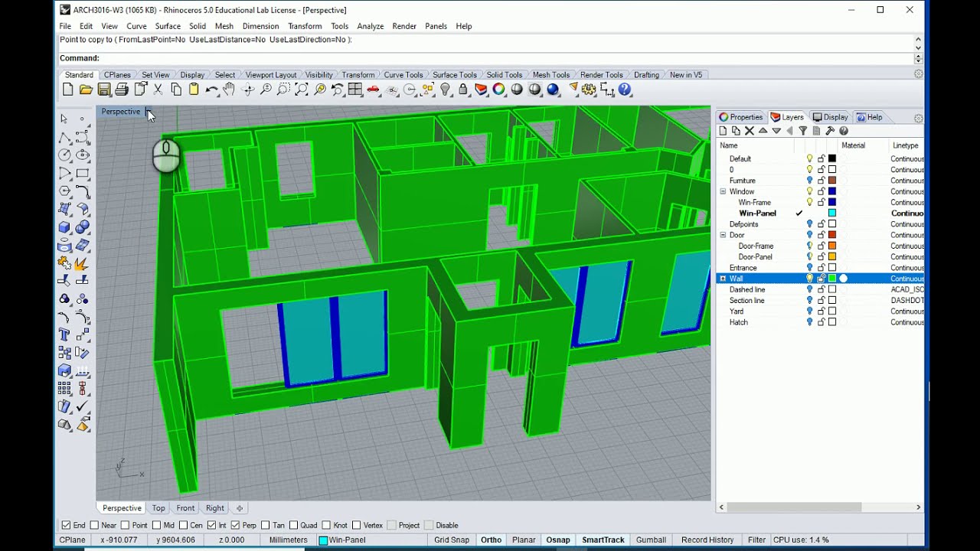Open the Perspective viewport title dropdown arrow
Image resolution: width=980 pixels, height=551 pixels.
[148, 112]
